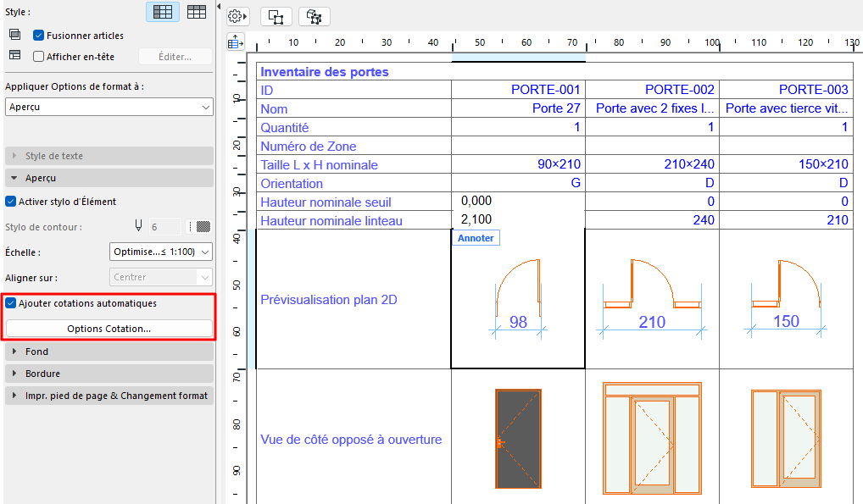This screenshot has width=863, height=504.
Task: Select the second table style icon
Action: pyautogui.click(x=197, y=12)
